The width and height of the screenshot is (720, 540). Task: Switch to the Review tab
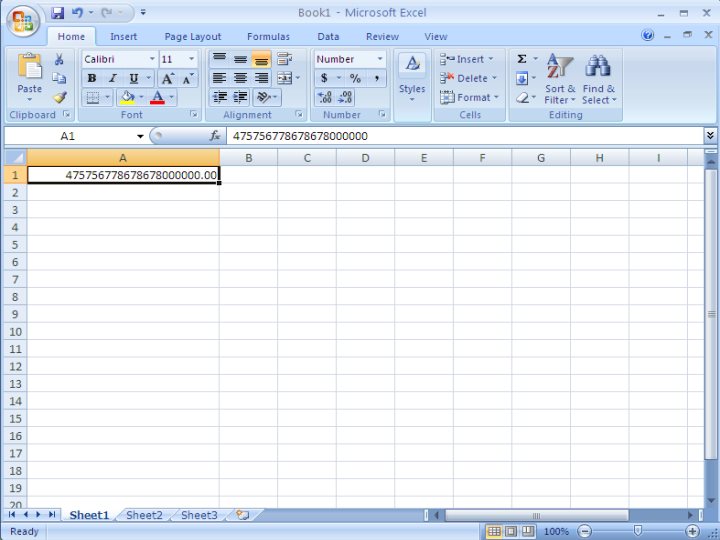click(382, 37)
